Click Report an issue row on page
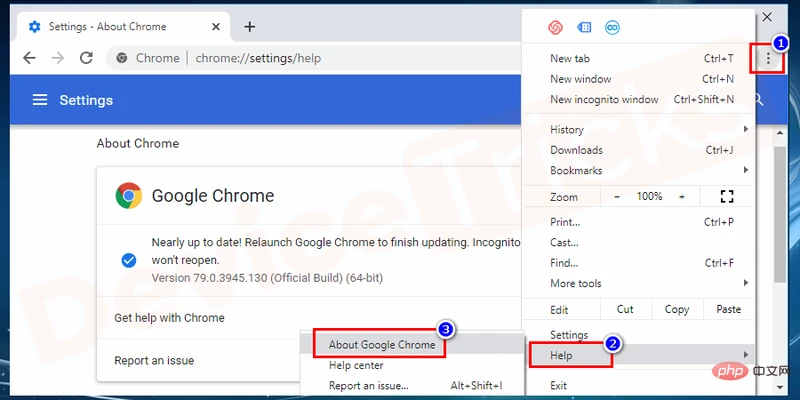Viewport: 800px width, 400px height. pyautogui.click(x=199, y=361)
